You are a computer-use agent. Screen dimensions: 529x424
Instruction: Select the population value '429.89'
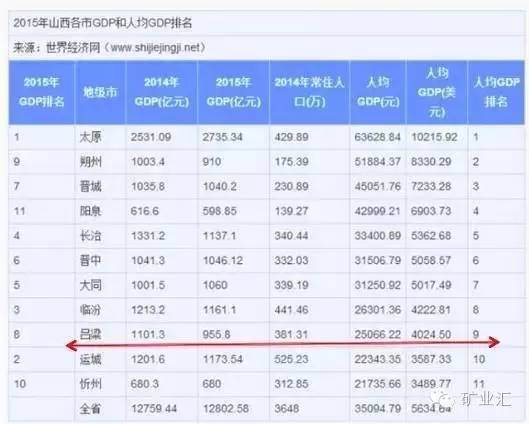[x=291, y=137]
